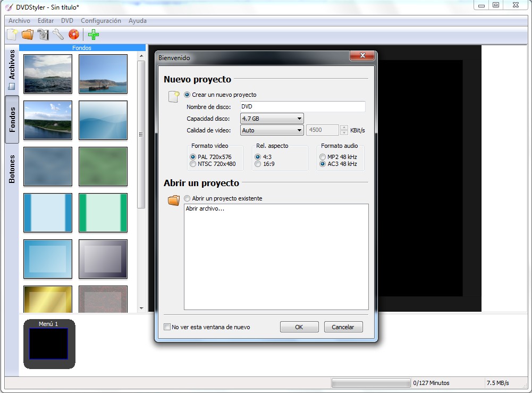Screen dimensions: 532x393
Task: Select the blue framed background thumbnail
Action: [x=48, y=259]
